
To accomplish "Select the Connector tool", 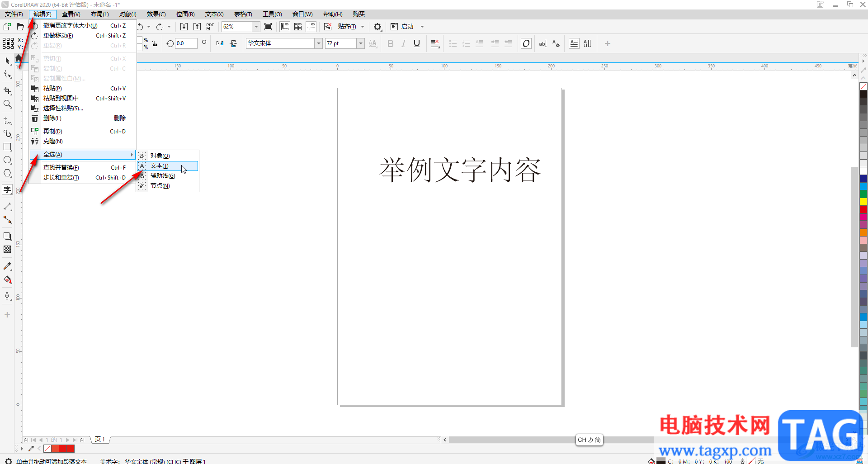I will coord(7,220).
